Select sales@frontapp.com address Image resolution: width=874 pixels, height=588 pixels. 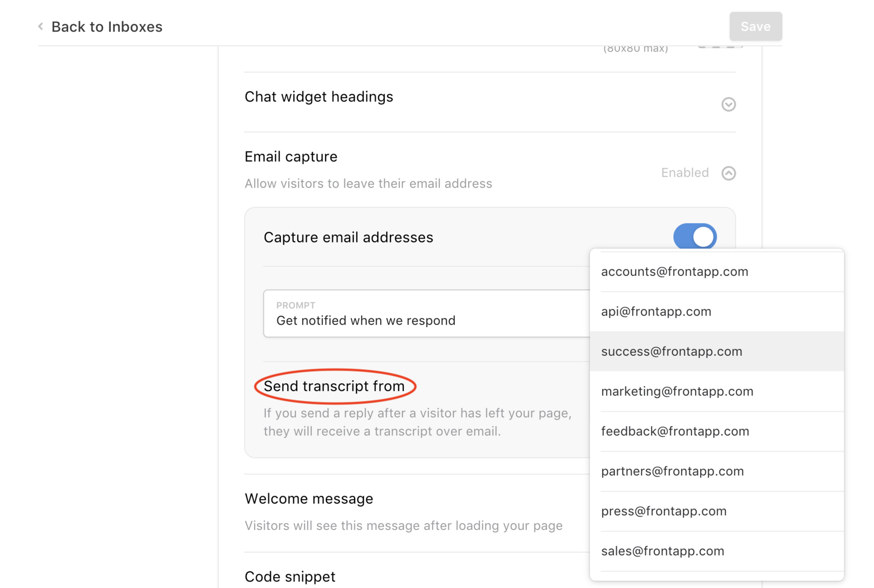pos(717,551)
